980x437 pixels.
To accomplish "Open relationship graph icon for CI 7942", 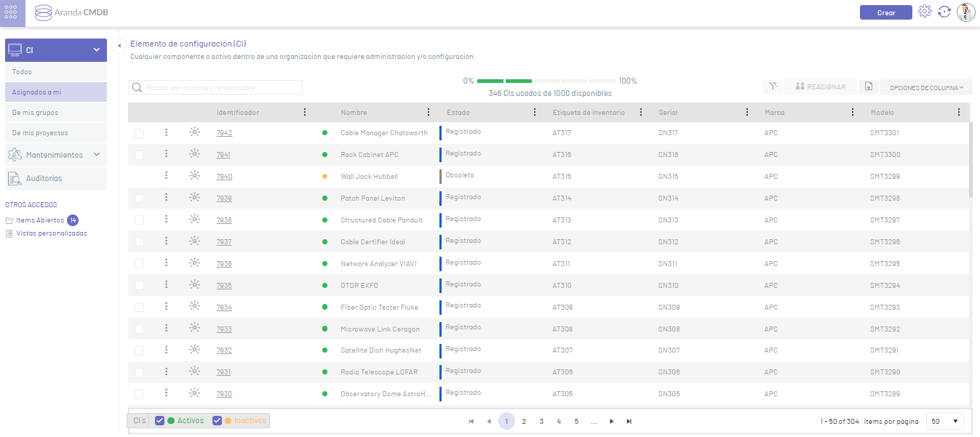I will (194, 132).
